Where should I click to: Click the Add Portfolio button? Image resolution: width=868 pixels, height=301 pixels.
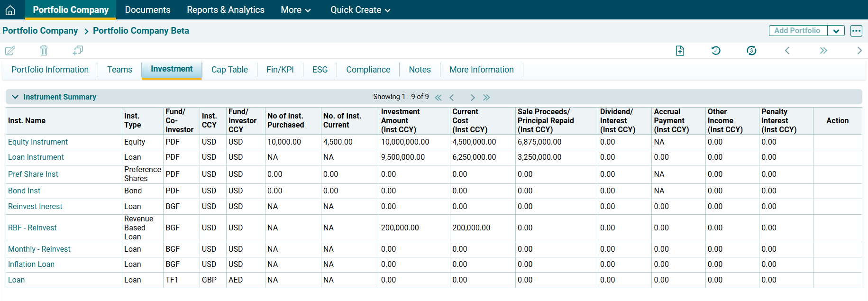[797, 31]
